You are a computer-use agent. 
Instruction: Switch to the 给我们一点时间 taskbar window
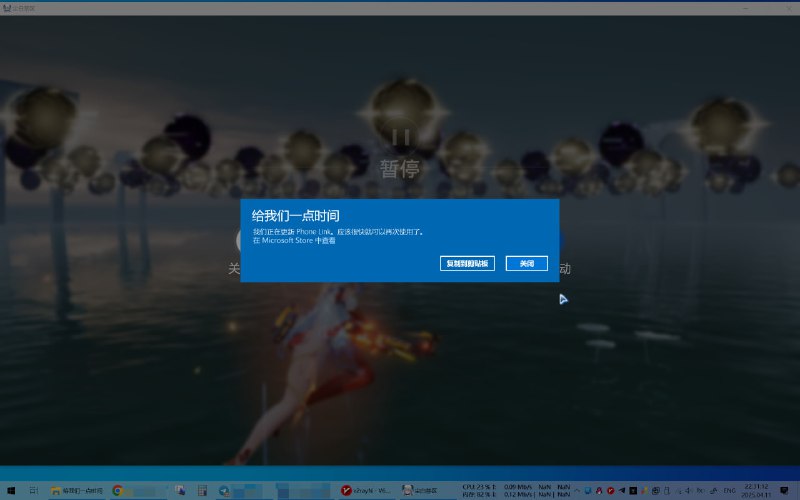click(x=77, y=490)
